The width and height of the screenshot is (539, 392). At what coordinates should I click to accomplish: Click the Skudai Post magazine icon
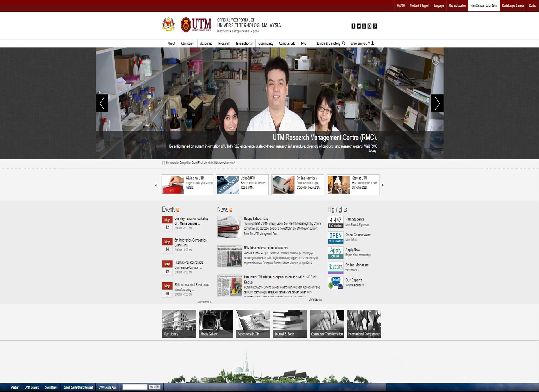coord(335,268)
